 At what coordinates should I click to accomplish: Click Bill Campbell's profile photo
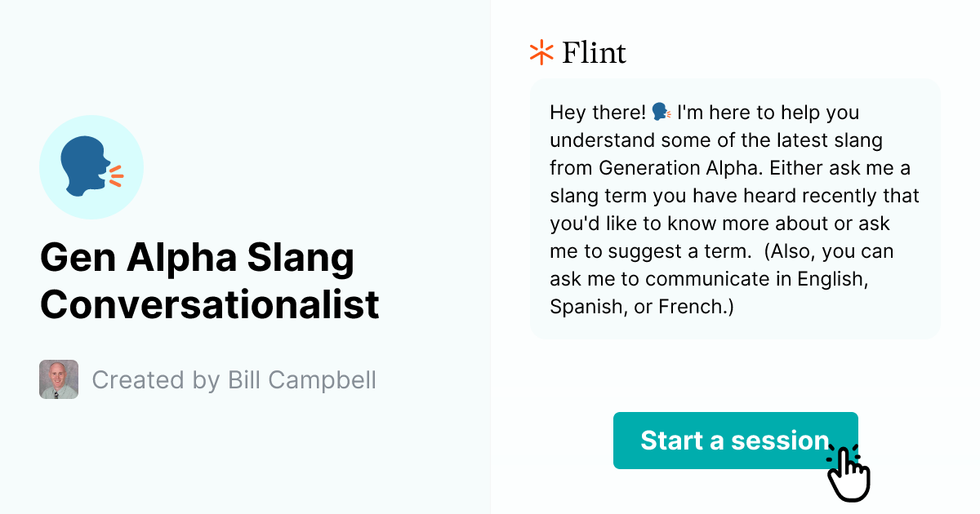[58, 379]
